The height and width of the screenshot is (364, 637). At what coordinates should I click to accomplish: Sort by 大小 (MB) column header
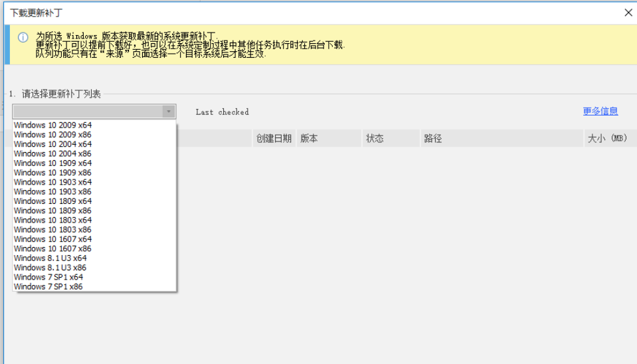pyautogui.click(x=607, y=139)
